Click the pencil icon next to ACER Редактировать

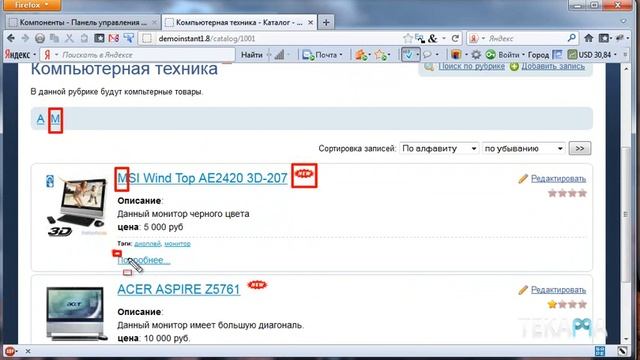pyautogui.click(x=523, y=290)
